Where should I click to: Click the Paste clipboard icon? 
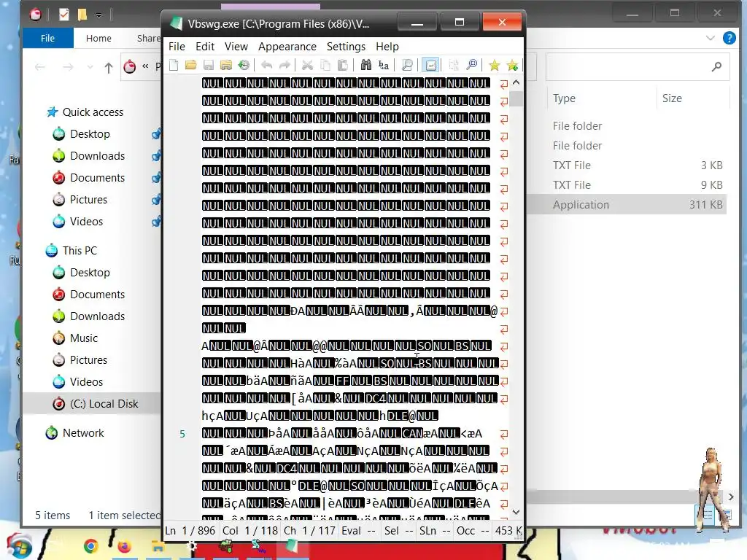click(342, 65)
